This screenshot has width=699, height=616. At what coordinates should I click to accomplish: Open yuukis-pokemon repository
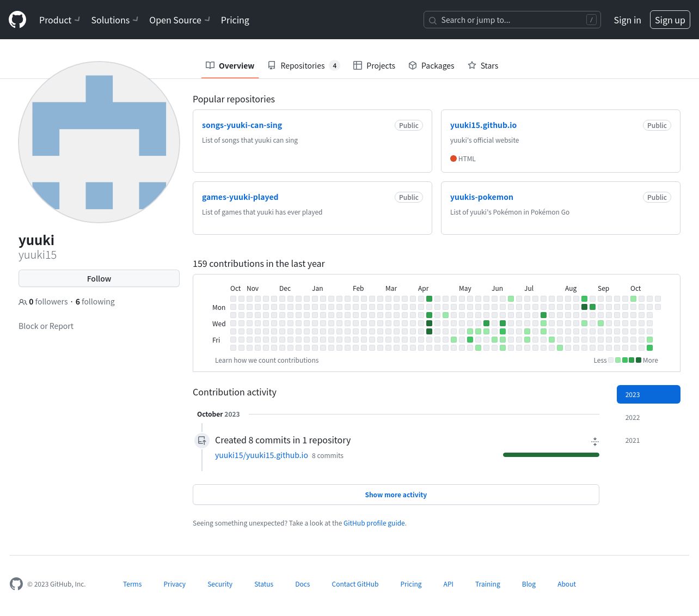[482, 197]
